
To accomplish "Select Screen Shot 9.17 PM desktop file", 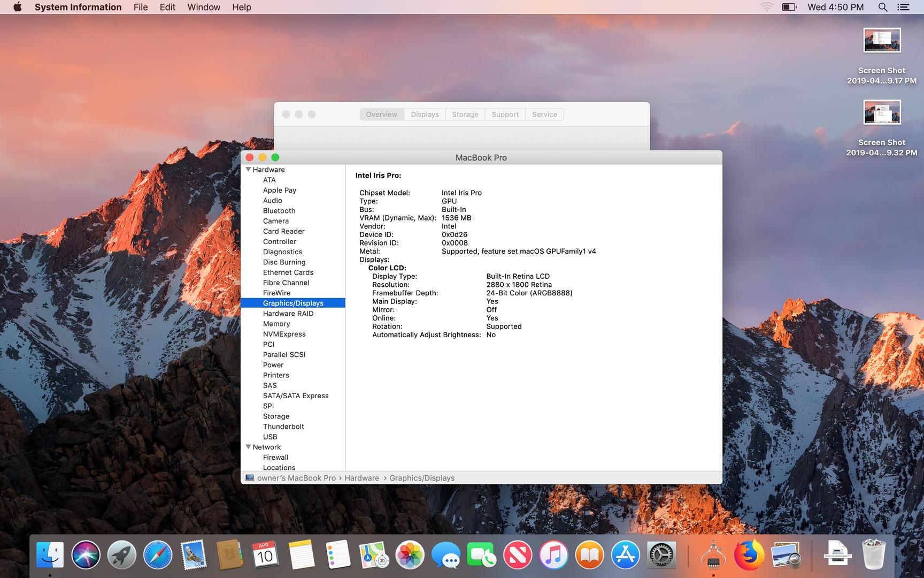I will 882,56.
